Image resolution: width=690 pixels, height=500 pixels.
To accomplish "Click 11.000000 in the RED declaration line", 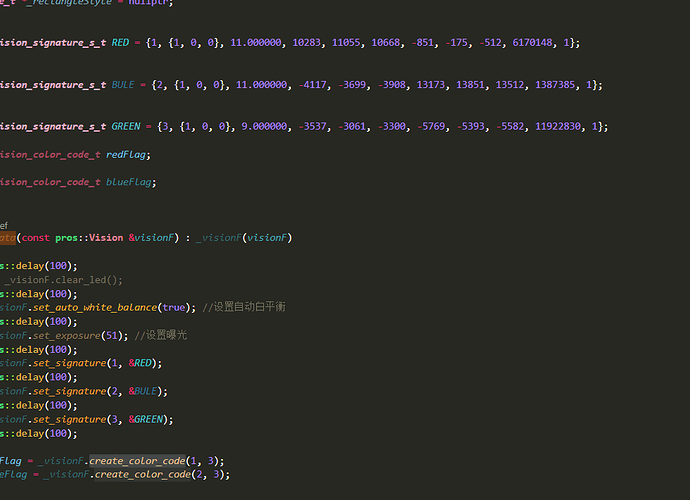I will (256, 43).
